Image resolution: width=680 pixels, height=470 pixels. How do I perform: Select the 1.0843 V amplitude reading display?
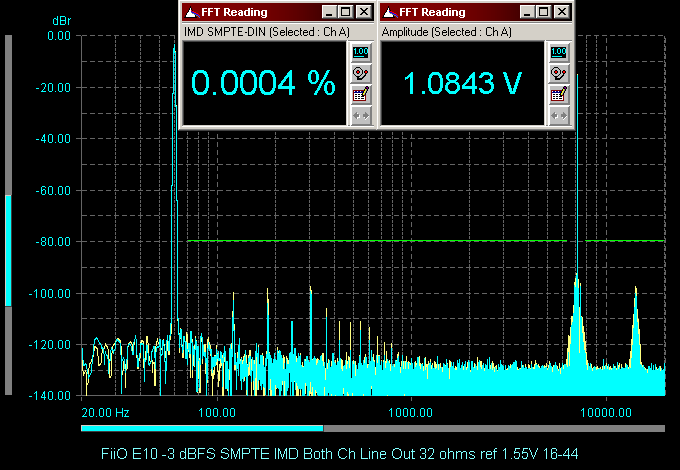(x=462, y=85)
